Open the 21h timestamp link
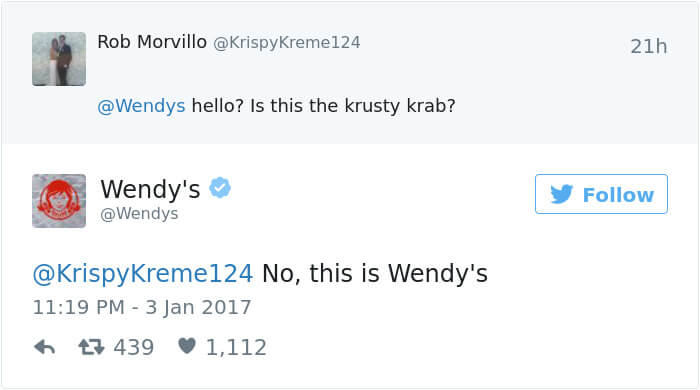Viewport: 700px width, 390px height. (x=649, y=46)
